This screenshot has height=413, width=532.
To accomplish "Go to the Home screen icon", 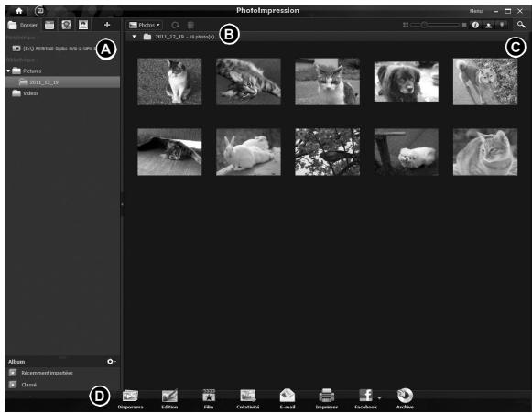I will point(19,11).
